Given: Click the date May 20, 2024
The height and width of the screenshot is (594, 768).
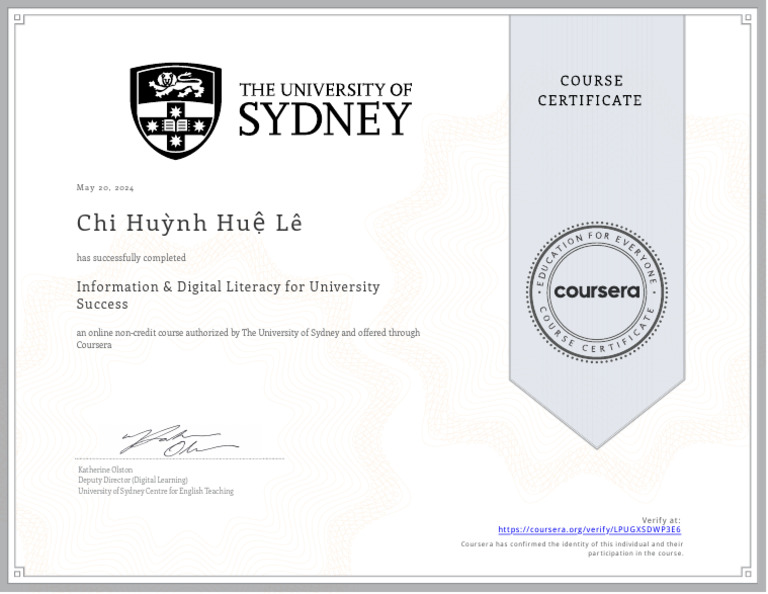Looking at the screenshot, I should click(x=105, y=188).
